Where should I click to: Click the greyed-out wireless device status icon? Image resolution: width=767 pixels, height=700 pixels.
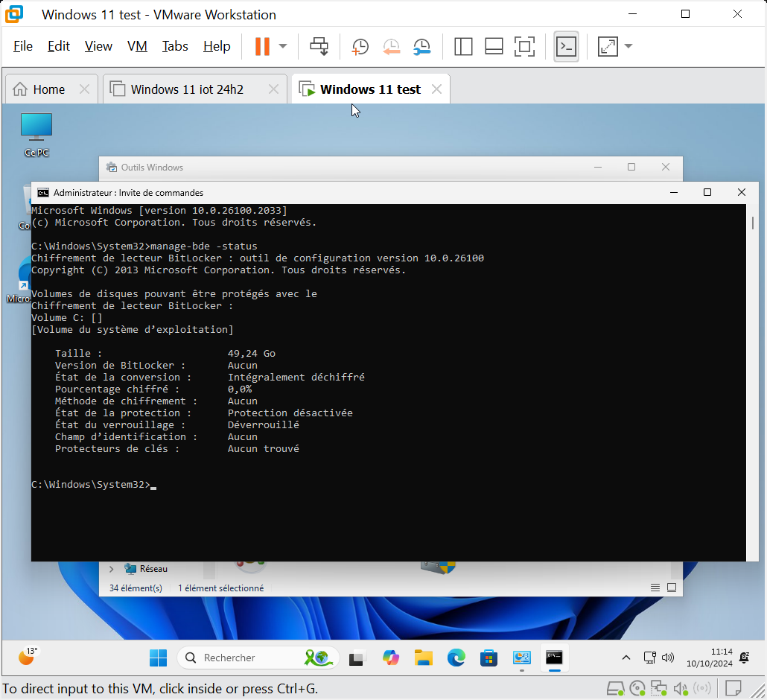702,688
